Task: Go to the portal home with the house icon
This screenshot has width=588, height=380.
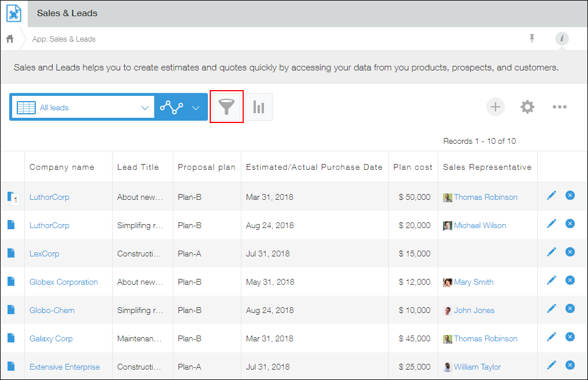Action: pyautogui.click(x=9, y=39)
